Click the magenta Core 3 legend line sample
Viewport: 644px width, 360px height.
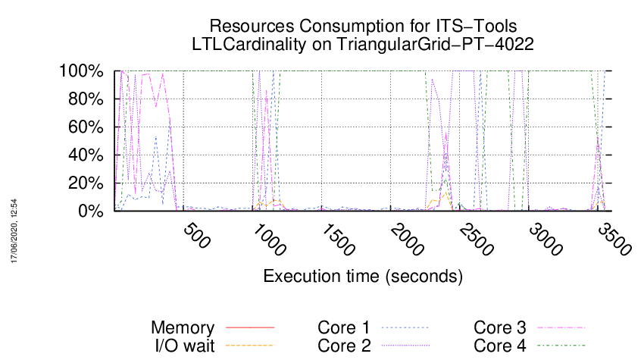pyautogui.click(x=562, y=327)
